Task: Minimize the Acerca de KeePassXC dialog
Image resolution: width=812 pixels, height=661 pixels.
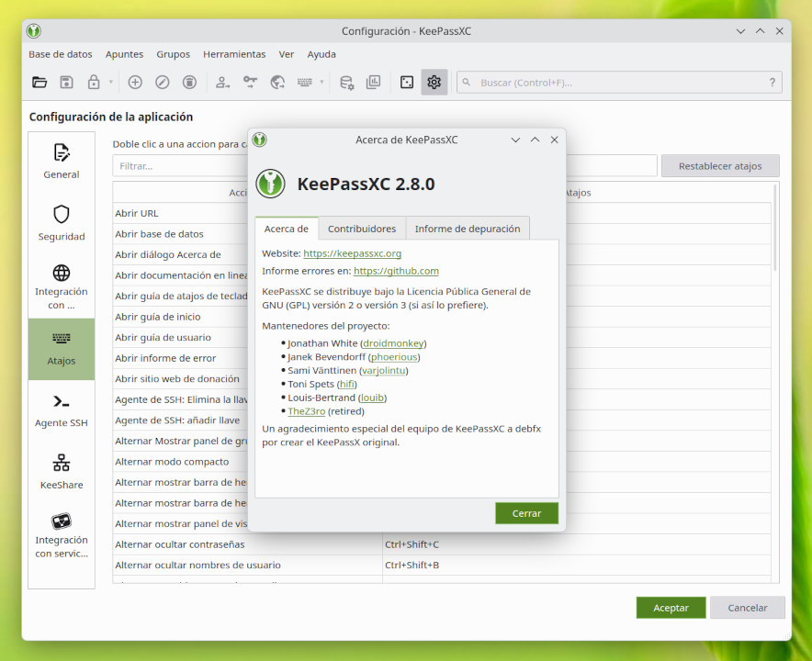Action: point(515,140)
